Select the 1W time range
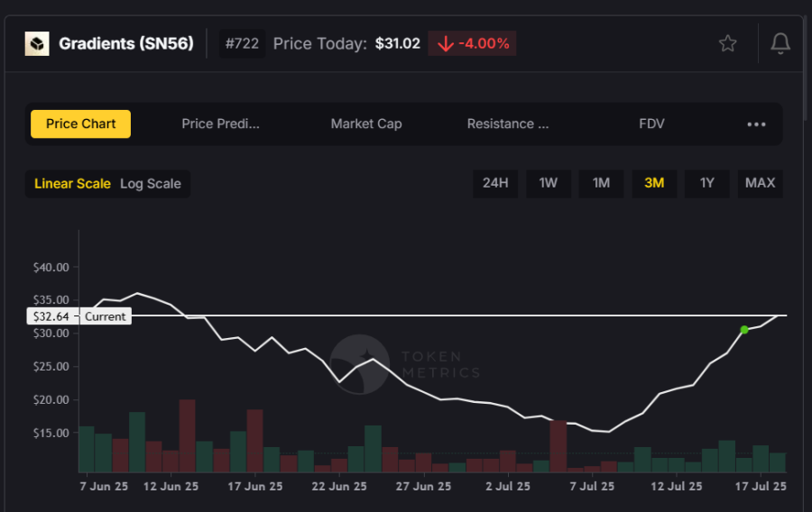 [x=549, y=183]
